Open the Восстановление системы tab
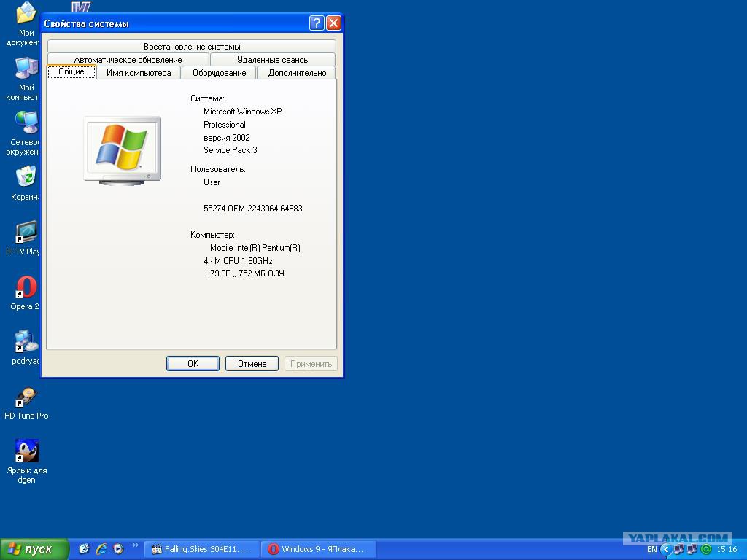The height and width of the screenshot is (560, 747). [x=192, y=46]
